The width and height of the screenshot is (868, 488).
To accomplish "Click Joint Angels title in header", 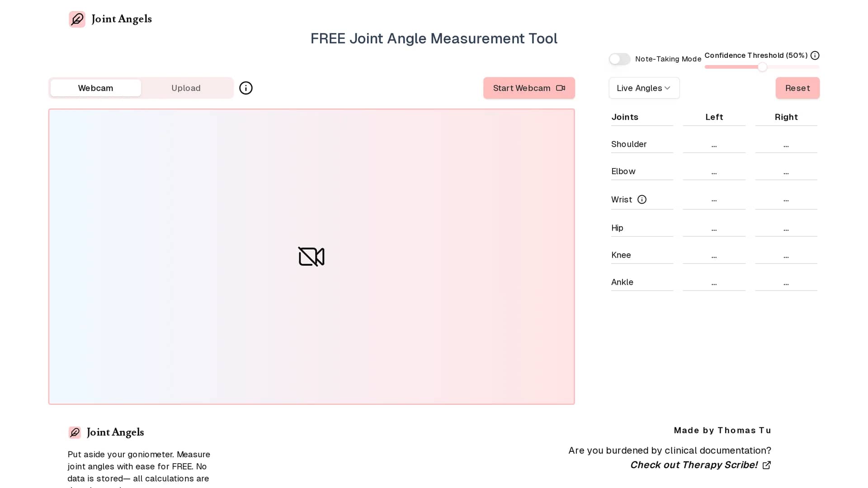I will point(122,19).
